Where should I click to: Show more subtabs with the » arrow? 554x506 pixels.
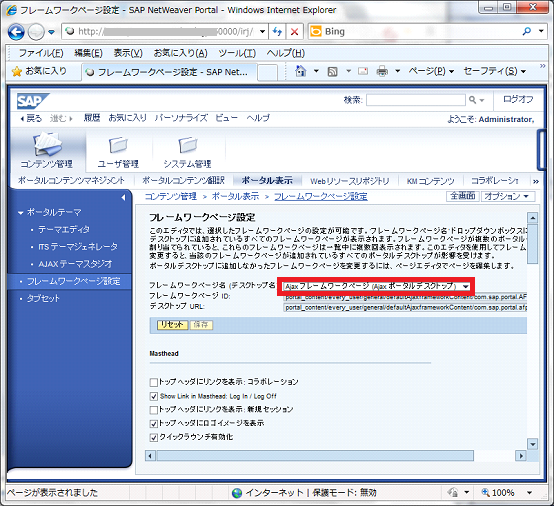(x=536, y=182)
